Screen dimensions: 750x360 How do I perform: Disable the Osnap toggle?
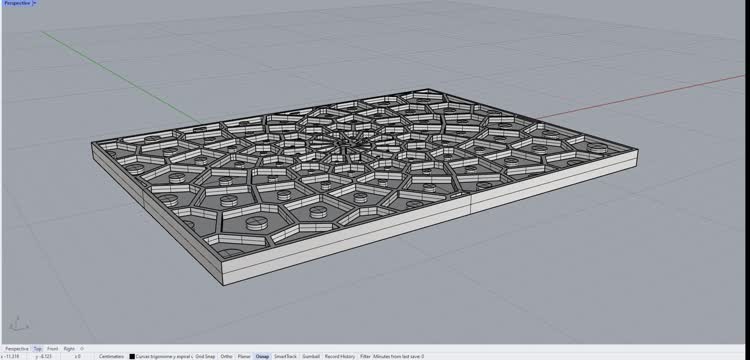coord(262,357)
